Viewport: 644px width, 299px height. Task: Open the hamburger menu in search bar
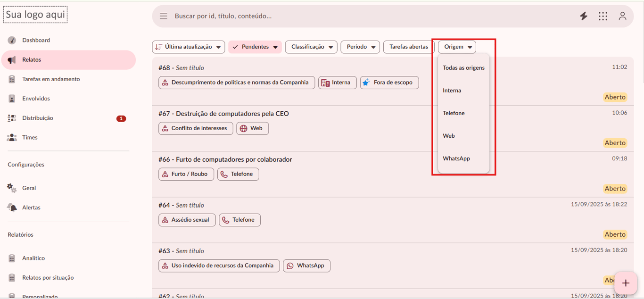click(164, 16)
